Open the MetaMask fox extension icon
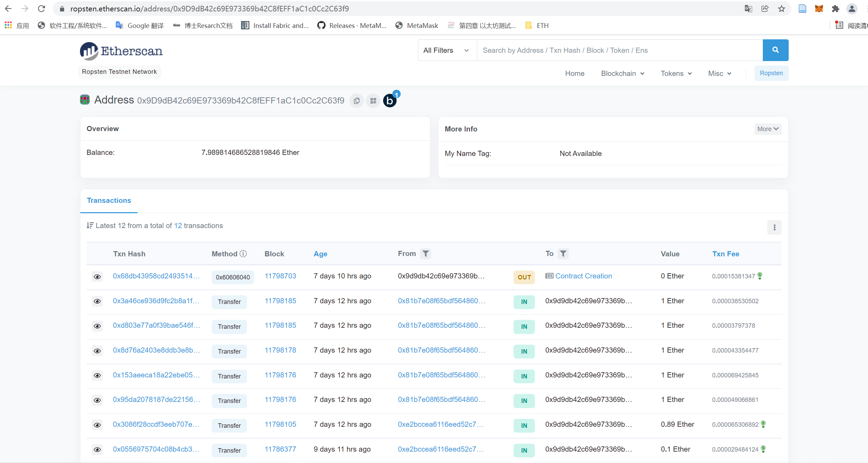Screen dimensions: 868x463 (x=819, y=9)
